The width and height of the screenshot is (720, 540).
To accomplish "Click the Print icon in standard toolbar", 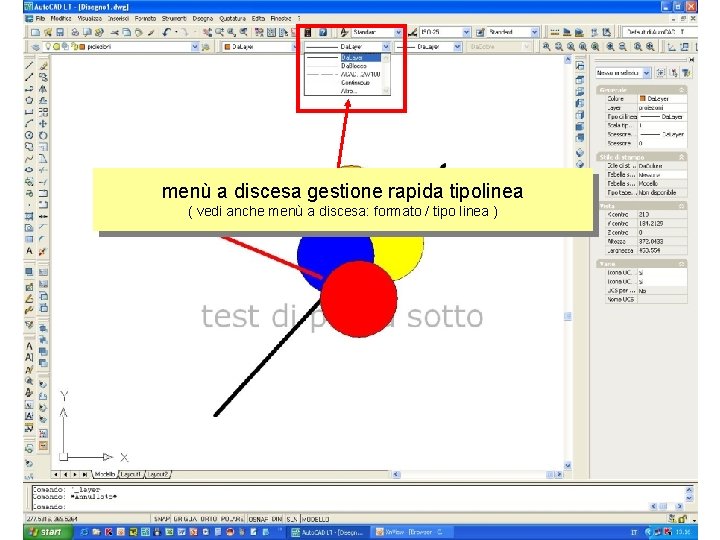I will click(75, 32).
